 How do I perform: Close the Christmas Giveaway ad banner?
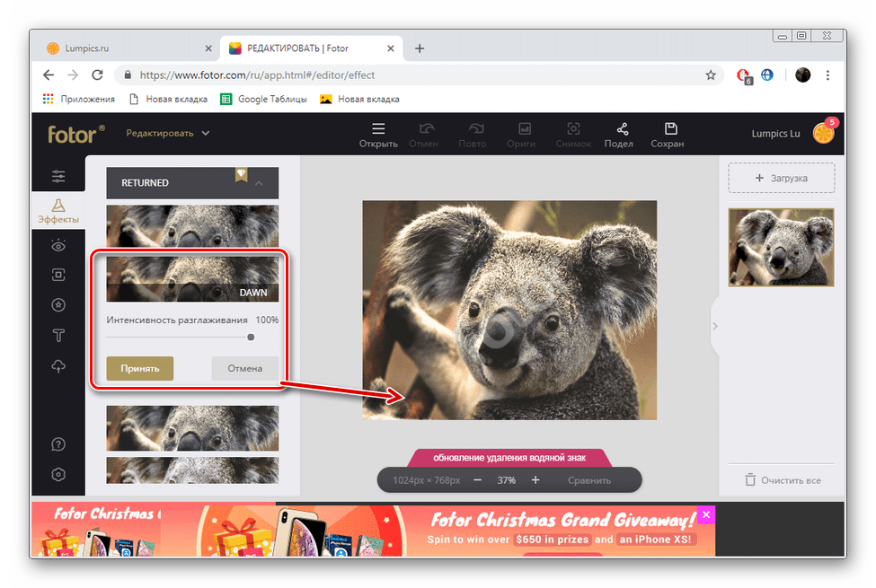click(706, 514)
